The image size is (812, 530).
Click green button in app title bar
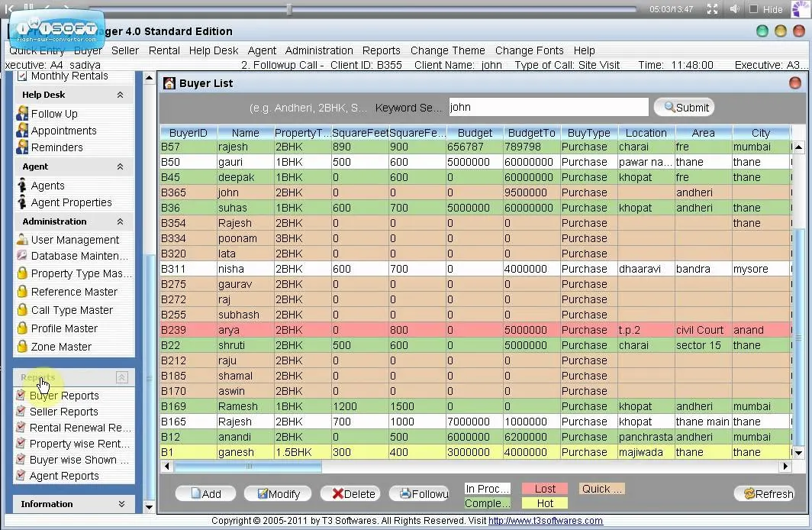pyautogui.click(x=762, y=31)
